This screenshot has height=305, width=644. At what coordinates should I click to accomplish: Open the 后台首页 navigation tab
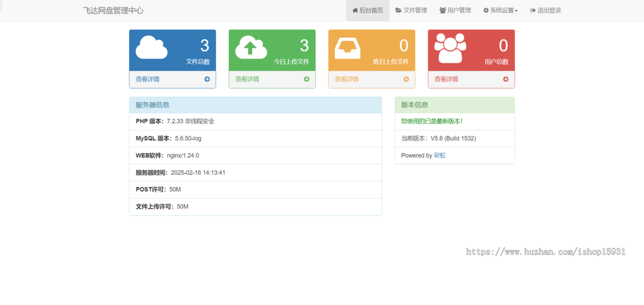[368, 10]
